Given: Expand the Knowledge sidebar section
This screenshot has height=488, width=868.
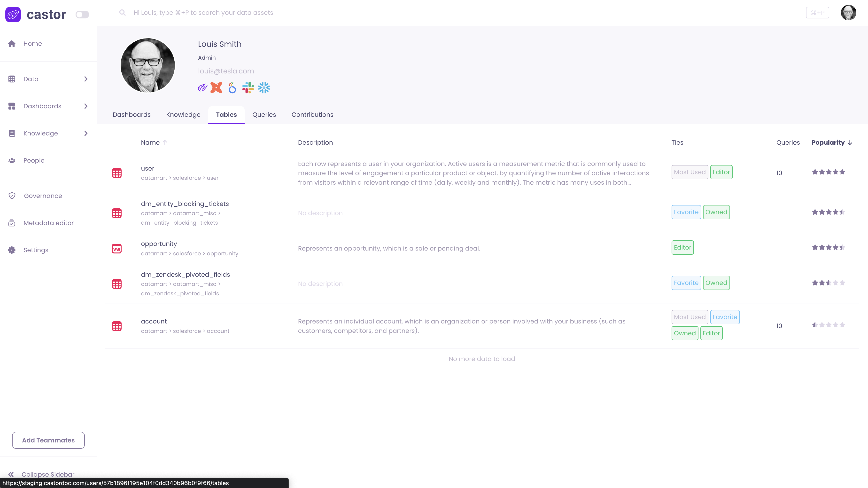Looking at the screenshot, I should (x=85, y=134).
